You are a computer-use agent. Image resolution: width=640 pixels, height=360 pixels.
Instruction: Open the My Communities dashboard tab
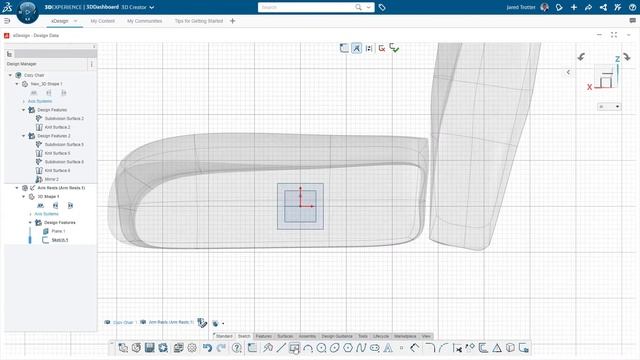click(x=144, y=21)
